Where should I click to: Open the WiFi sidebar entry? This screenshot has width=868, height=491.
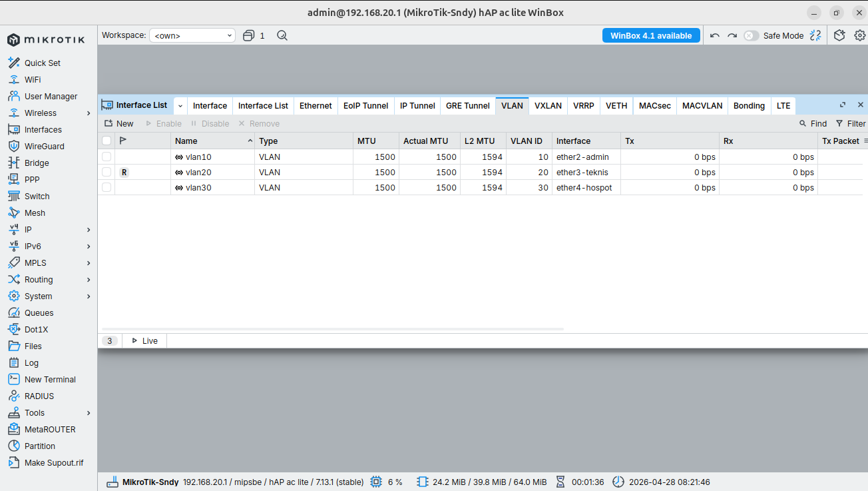click(x=33, y=79)
